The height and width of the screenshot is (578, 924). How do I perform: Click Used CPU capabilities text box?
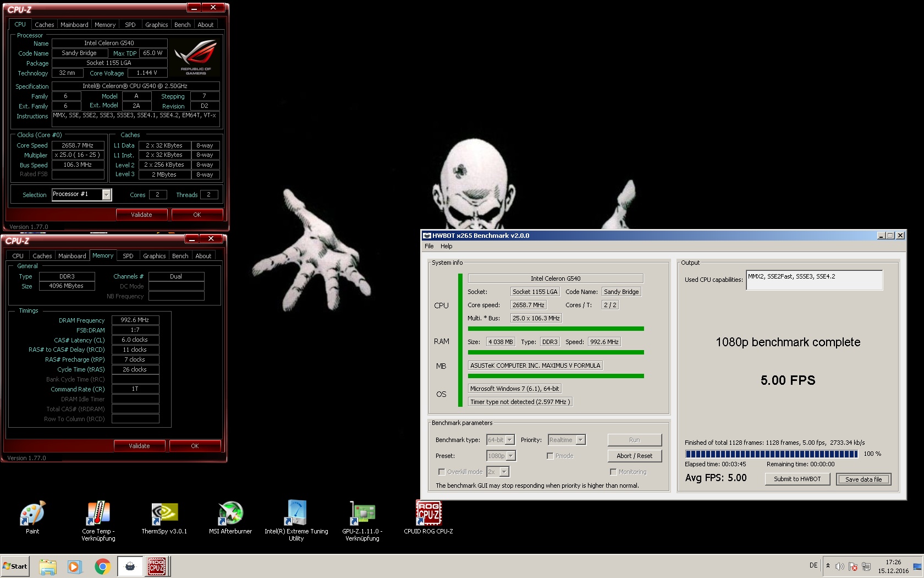(x=814, y=280)
